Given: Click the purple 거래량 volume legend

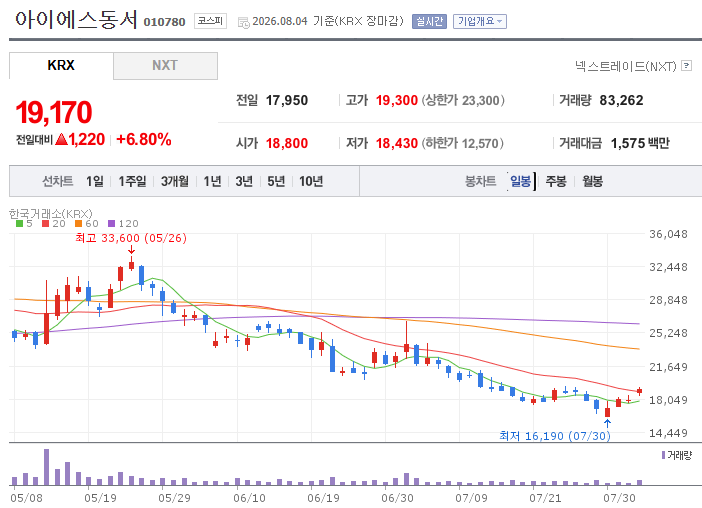Looking at the screenshot, I should 676,455.
